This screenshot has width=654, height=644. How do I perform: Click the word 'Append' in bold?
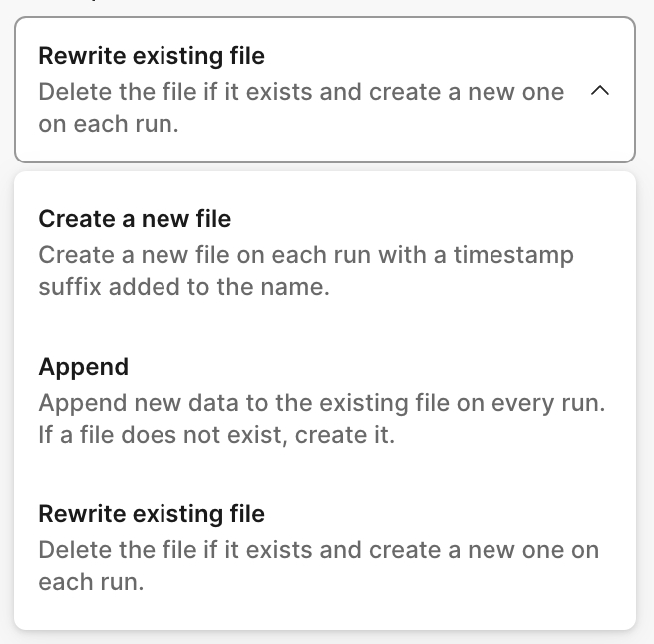click(84, 367)
